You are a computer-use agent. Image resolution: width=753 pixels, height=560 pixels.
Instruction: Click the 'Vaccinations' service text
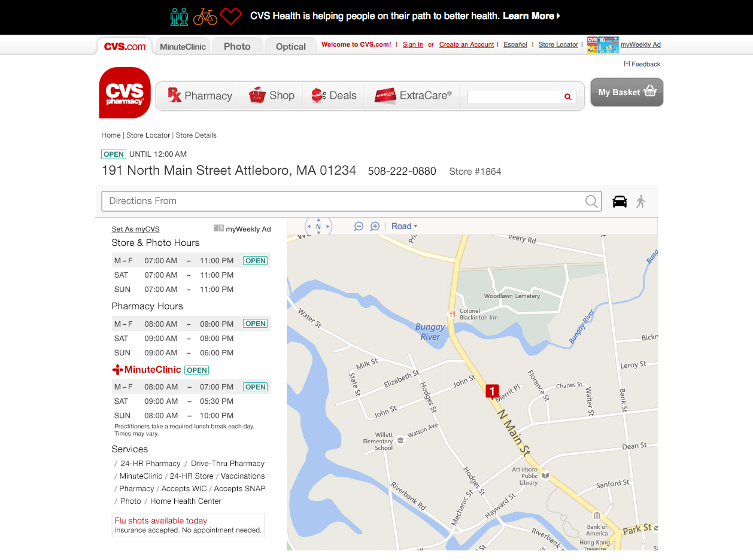tap(242, 476)
